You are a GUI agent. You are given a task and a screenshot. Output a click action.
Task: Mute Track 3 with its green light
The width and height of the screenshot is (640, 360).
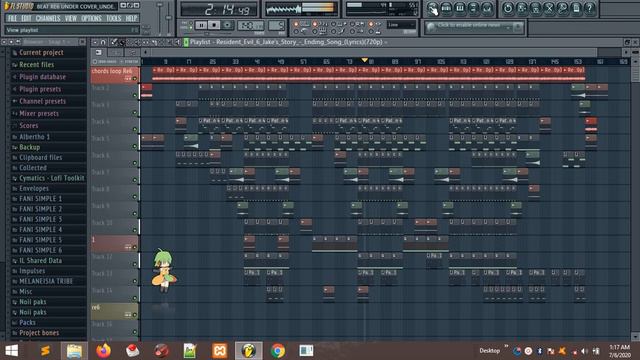(135, 113)
